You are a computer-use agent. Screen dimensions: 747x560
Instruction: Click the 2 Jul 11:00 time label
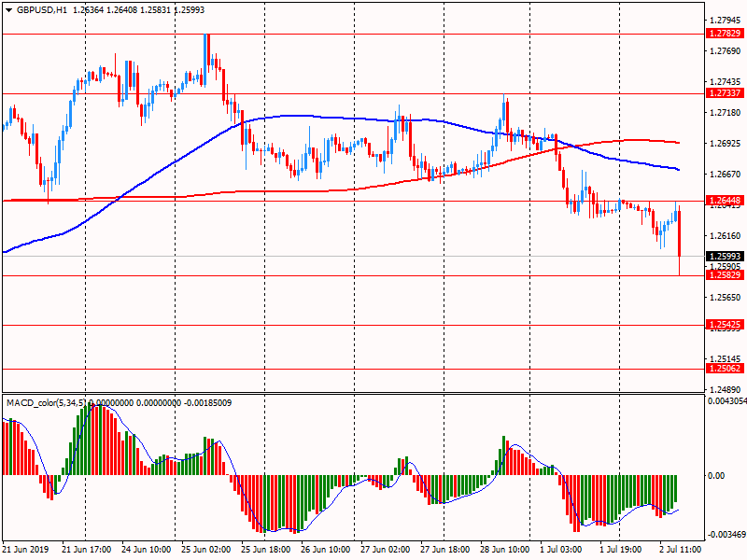(681, 549)
